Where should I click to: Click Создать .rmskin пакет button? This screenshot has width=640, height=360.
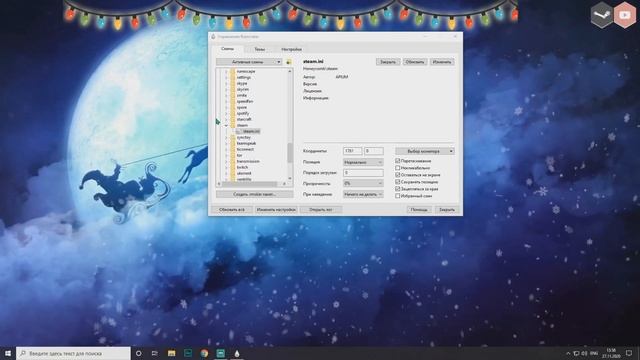(x=255, y=194)
